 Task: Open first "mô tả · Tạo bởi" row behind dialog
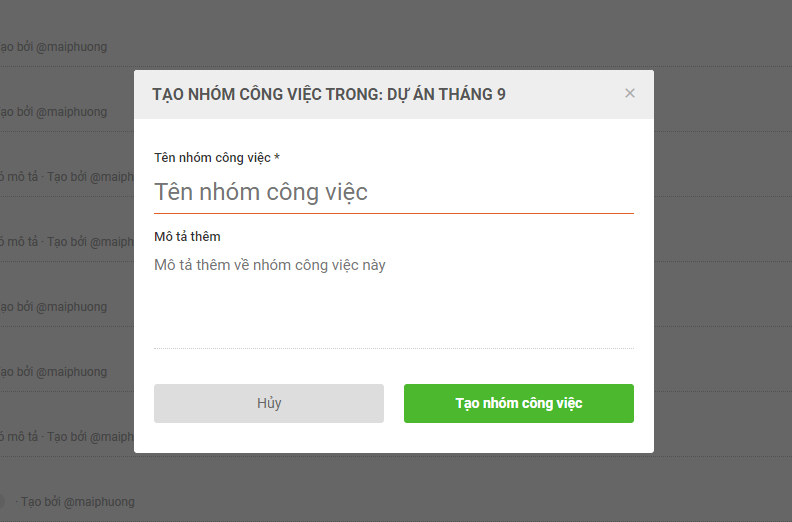pos(67,177)
